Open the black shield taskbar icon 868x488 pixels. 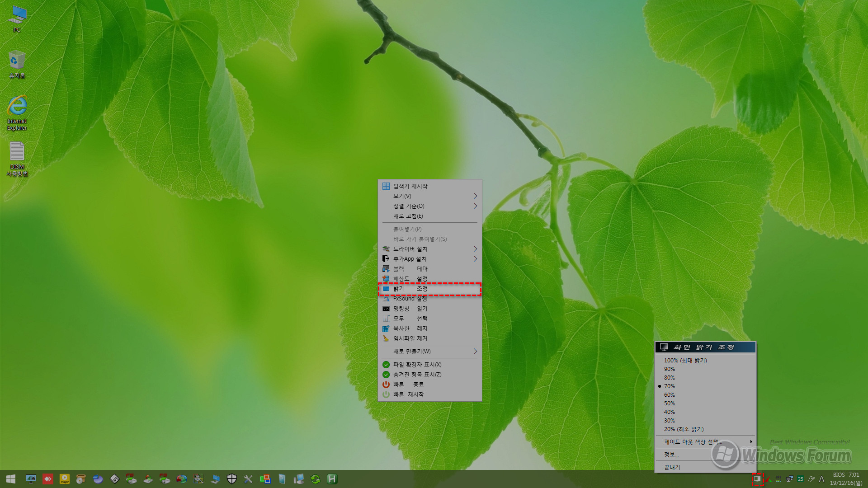point(231,479)
